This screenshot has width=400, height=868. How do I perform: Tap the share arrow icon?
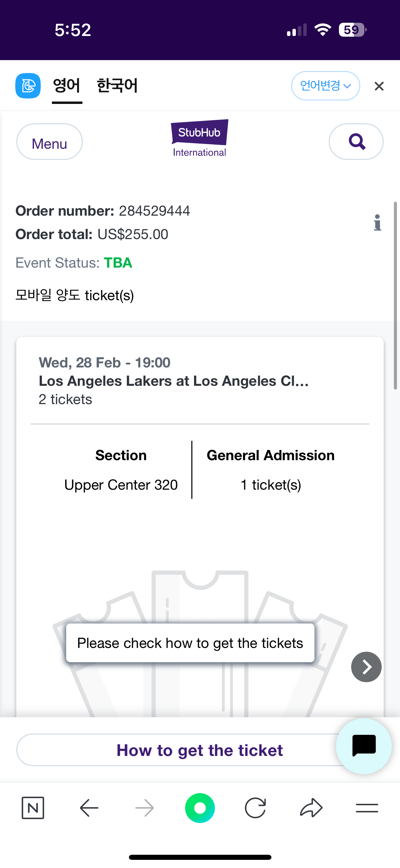point(311,808)
